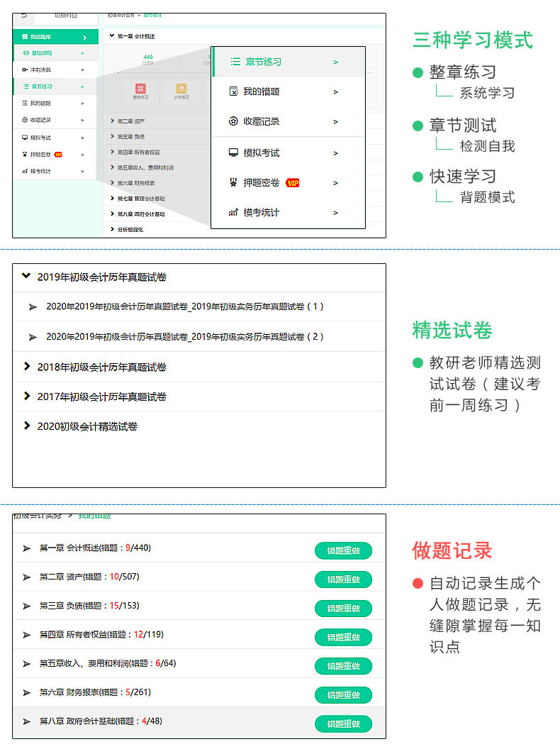Viewport: 560px width, 749px height.
Task: Select 模考统计 in the enlarged menu
Action: (x=289, y=213)
